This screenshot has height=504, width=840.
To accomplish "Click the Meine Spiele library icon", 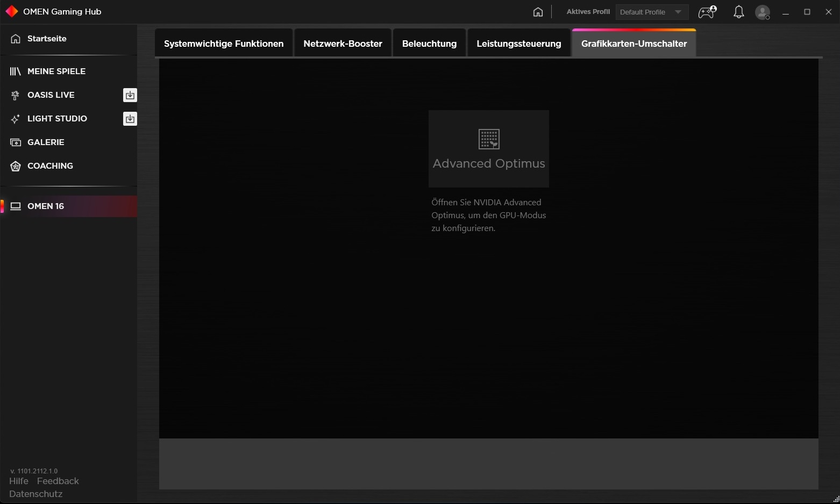I will tap(16, 71).
